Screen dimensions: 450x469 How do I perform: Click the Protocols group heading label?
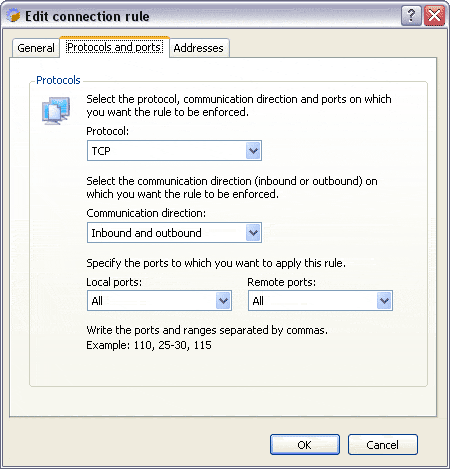pos(58,80)
